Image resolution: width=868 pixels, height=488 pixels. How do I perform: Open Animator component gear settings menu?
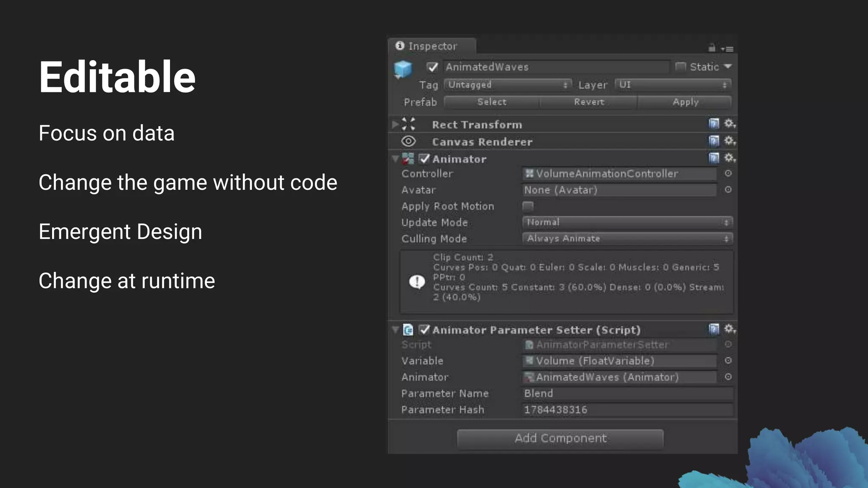(729, 158)
